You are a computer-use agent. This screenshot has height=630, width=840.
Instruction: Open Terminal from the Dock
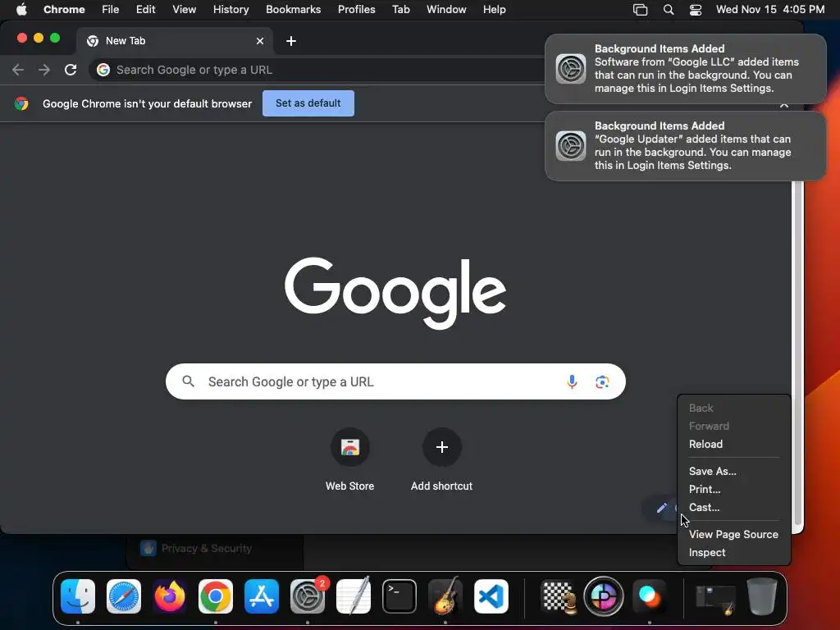[399, 596]
